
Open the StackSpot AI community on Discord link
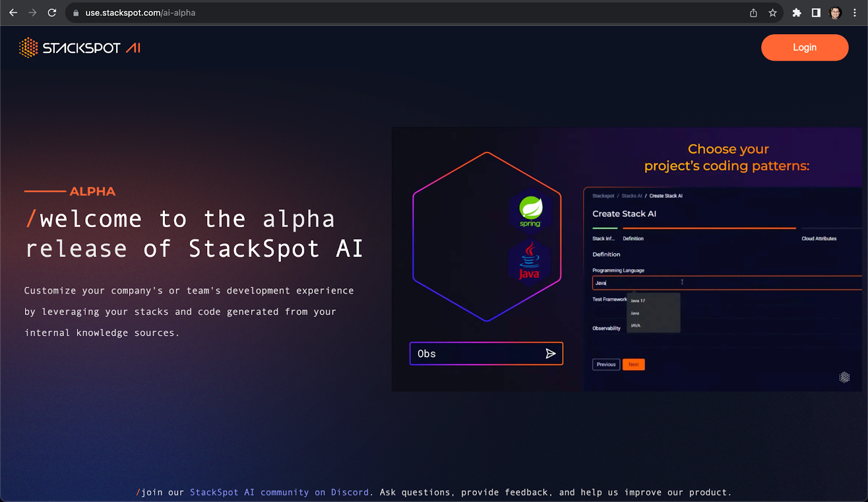pos(279,492)
